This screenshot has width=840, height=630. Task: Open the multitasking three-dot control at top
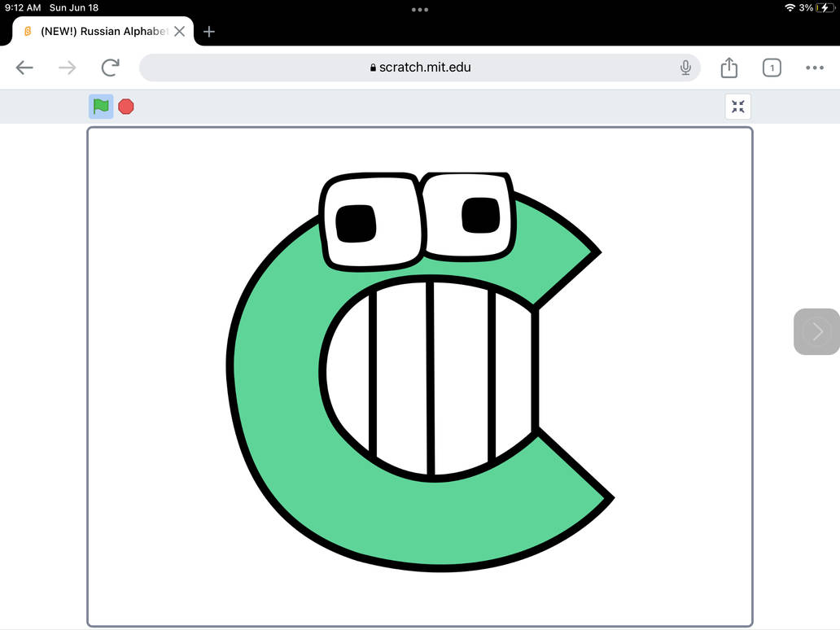click(x=420, y=9)
